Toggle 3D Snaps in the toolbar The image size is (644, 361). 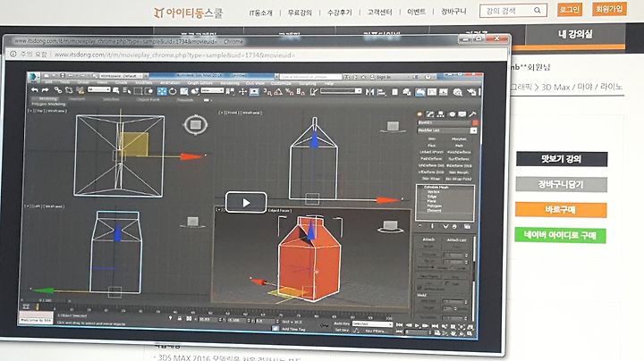[267, 92]
